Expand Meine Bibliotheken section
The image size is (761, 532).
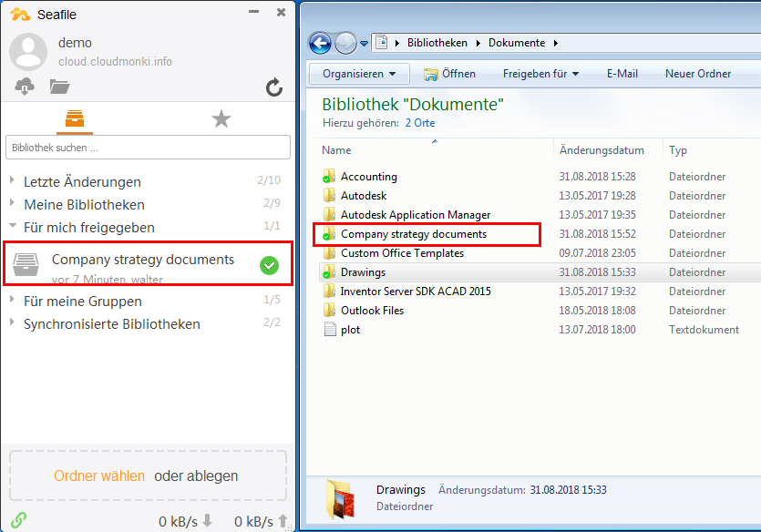coord(12,203)
